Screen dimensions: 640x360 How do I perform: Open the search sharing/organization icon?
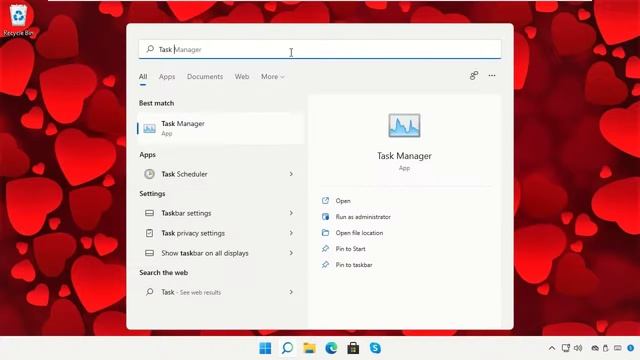tap(473, 76)
